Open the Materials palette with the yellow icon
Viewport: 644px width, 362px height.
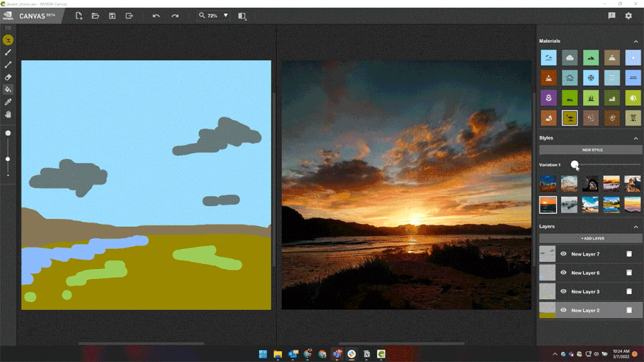coord(8,39)
